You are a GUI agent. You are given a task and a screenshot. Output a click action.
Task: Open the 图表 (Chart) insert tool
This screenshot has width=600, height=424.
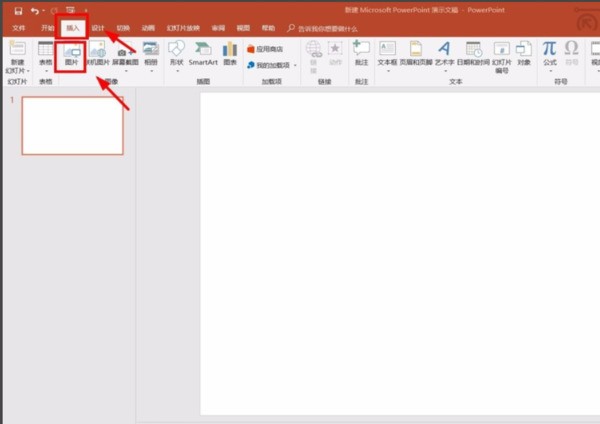coord(230,54)
